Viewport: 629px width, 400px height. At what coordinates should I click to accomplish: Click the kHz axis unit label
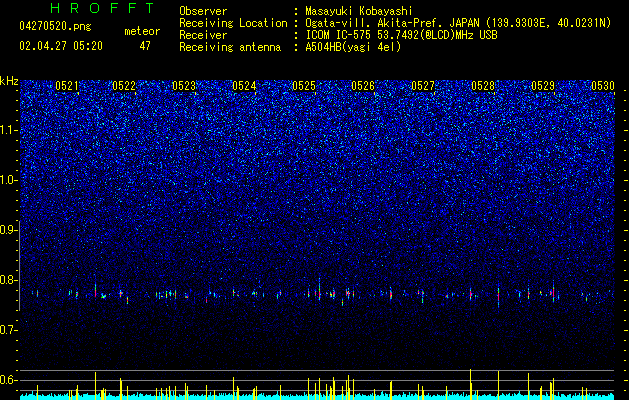tap(9, 81)
